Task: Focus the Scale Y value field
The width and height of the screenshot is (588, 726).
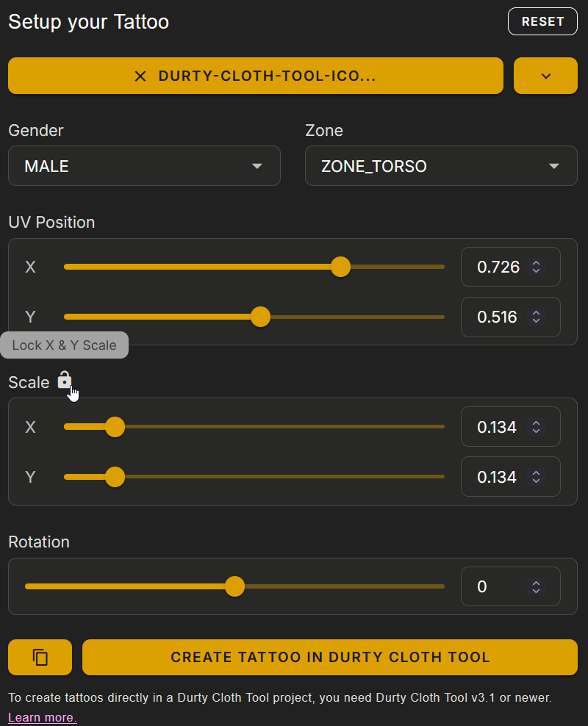Action: pyautogui.click(x=496, y=477)
